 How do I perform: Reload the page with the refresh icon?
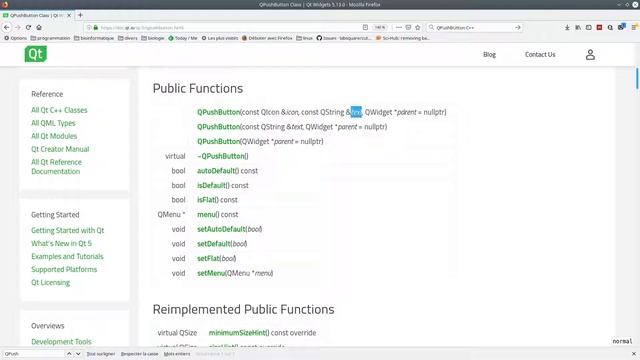tap(28, 27)
